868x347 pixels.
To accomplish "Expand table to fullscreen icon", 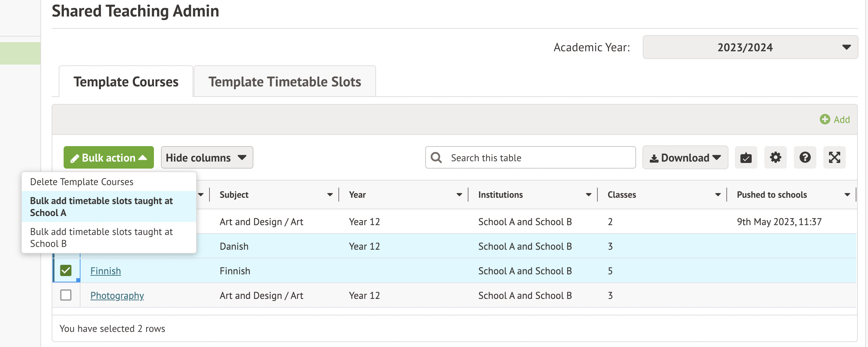I will click(834, 157).
